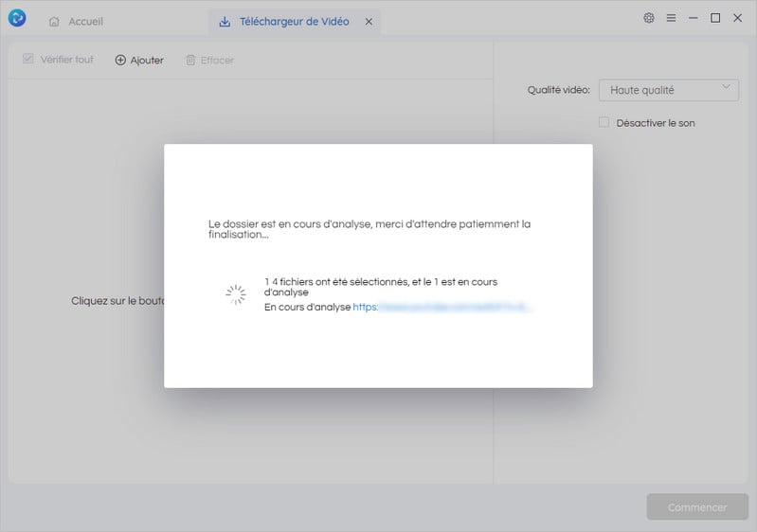Close the application window
This screenshot has width=757, height=532.
click(x=738, y=18)
